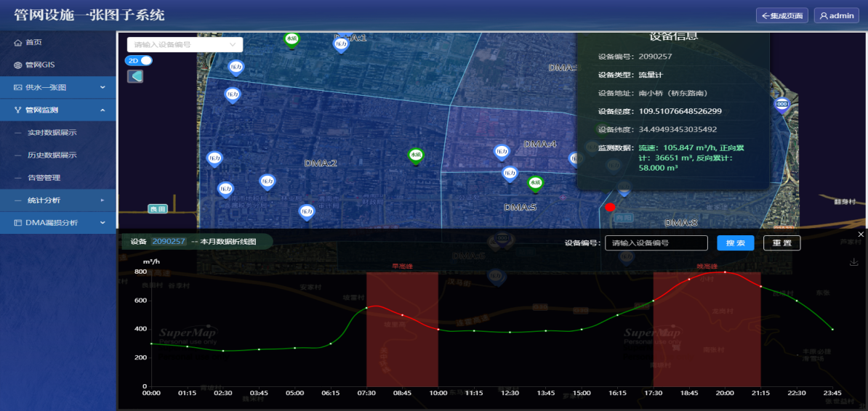Click the 重置 reset button
The image size is (868, 411).
click(x=781, y=243)
